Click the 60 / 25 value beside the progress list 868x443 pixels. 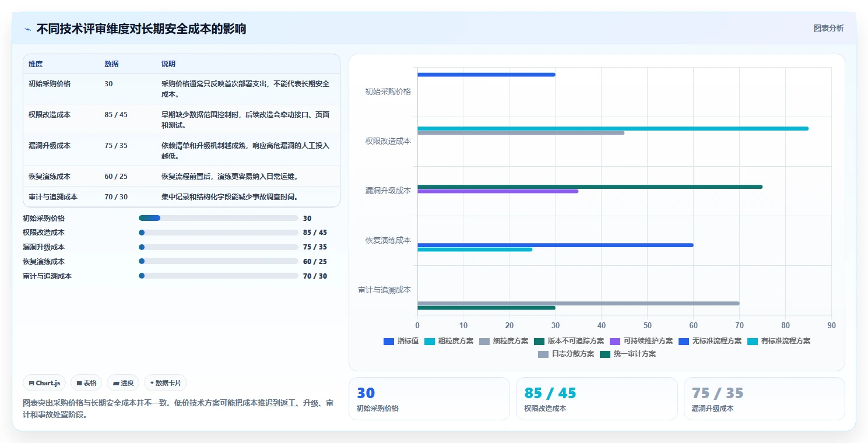click(x=315, y=261)
